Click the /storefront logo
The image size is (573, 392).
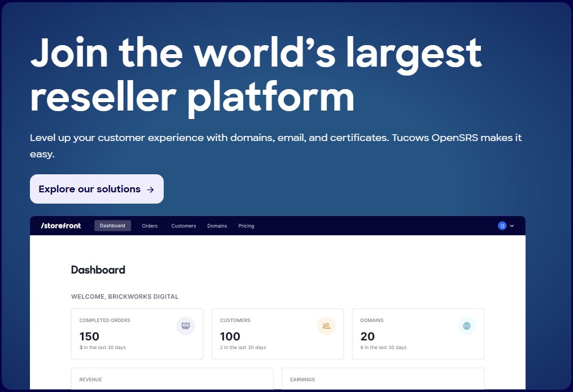(x=61, y=226)
